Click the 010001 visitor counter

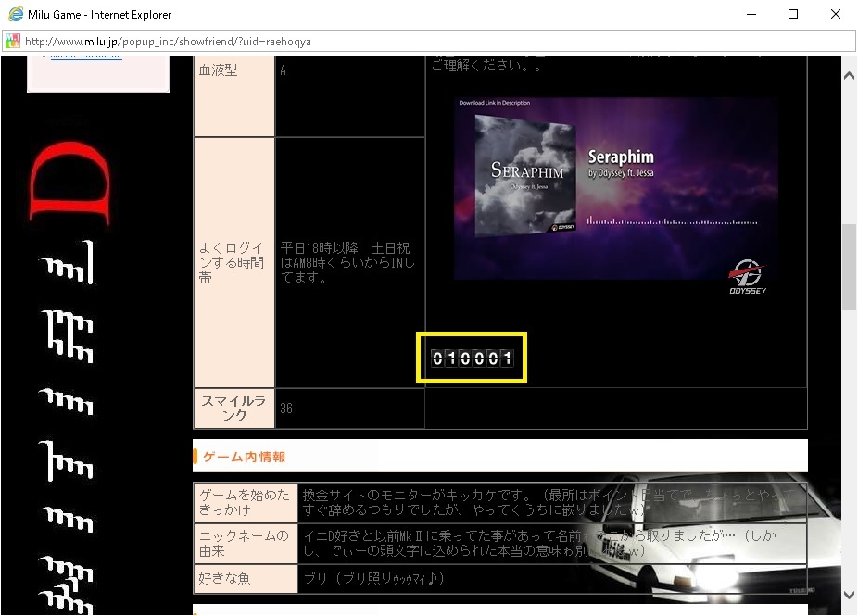(x=472, y=358)
